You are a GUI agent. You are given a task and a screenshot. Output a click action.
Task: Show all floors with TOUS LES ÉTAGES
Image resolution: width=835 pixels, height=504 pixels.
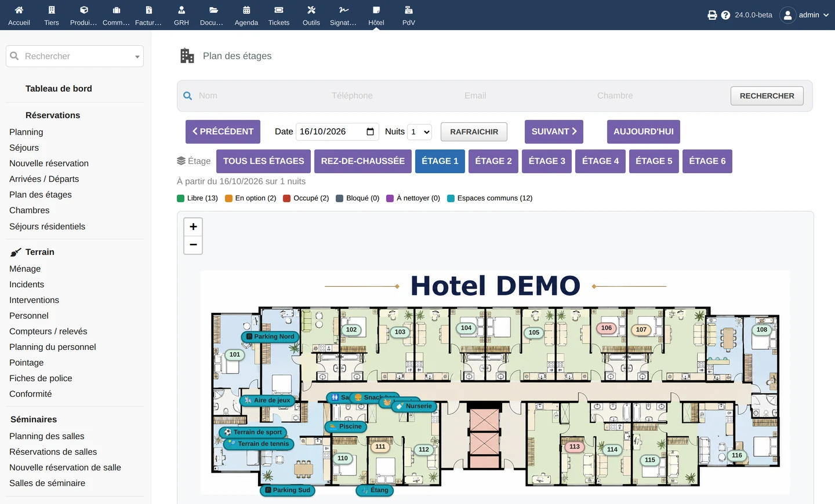pos(263,161)
